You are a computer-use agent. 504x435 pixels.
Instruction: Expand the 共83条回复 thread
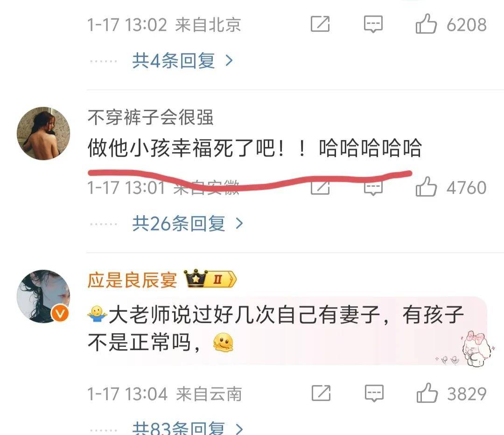pos(188,428)
